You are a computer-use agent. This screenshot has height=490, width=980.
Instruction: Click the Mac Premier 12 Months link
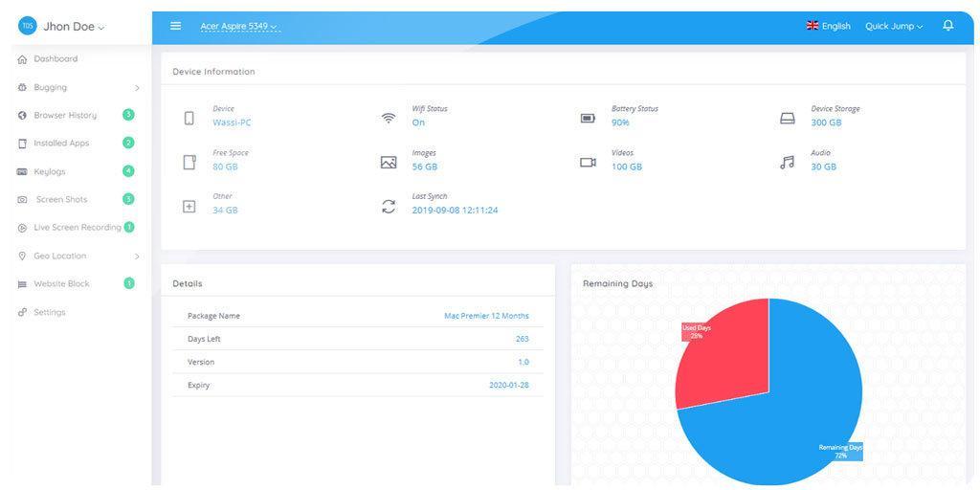486,316
